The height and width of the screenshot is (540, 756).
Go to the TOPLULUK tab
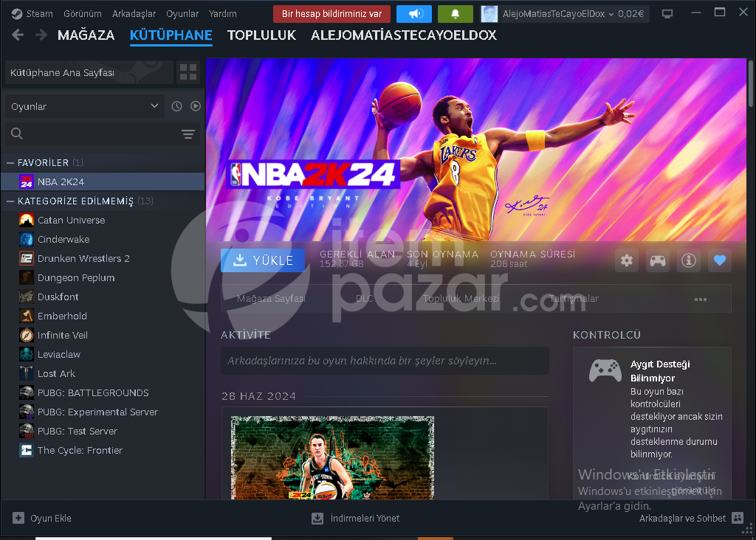pos(262,35)
